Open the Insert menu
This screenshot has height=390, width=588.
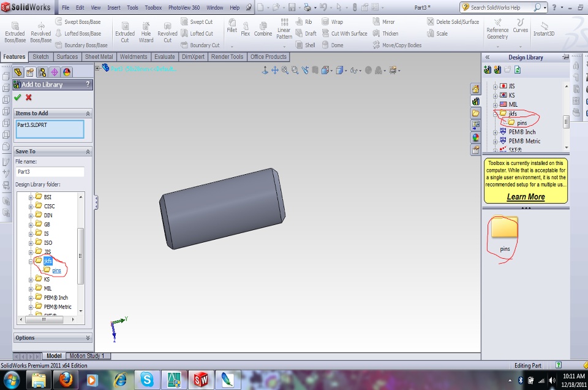[x=114, y=8]
